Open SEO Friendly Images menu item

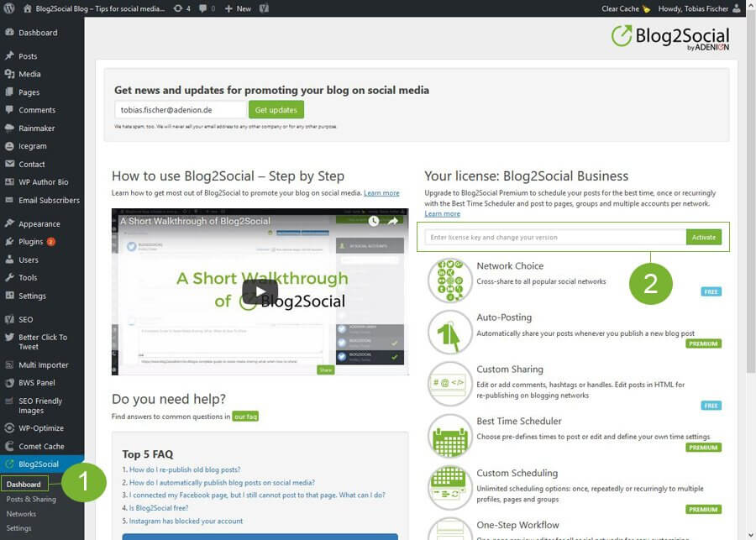point(42,406)
